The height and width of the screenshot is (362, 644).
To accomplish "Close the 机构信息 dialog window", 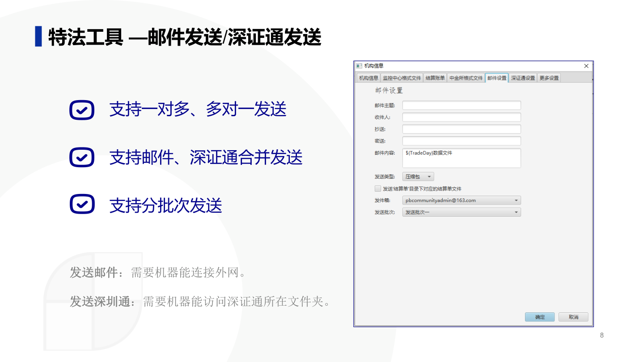I will pyautogui.click(x=586, y=66).
